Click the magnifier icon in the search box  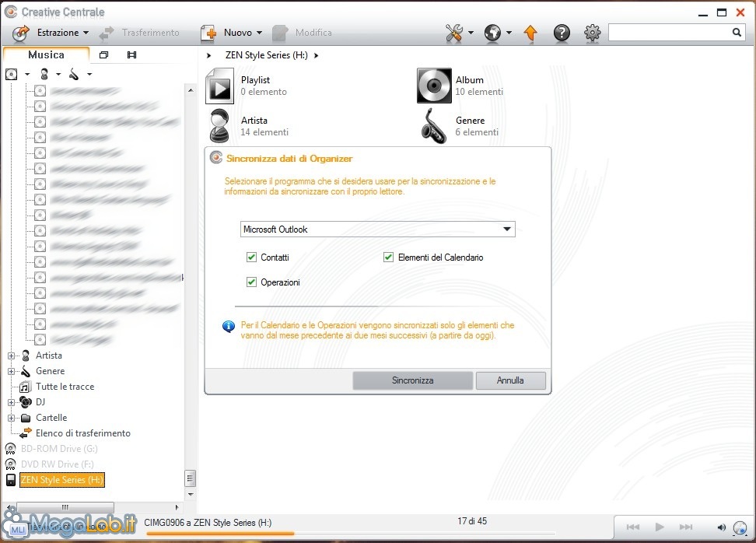click(737, 33)
